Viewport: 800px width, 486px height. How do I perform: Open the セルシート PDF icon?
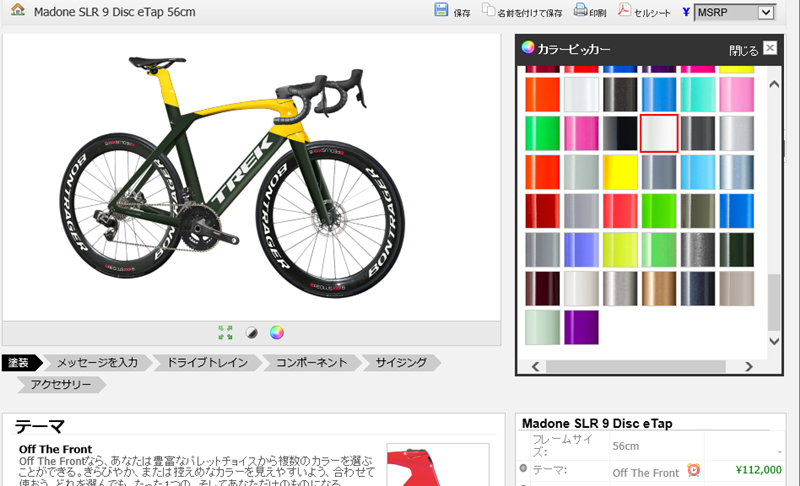click(x=624, y=10)
